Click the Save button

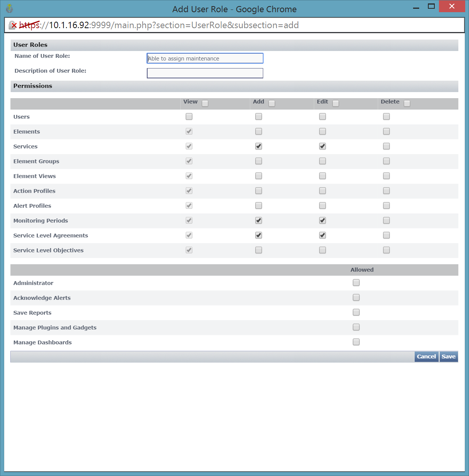pyautogui.click(x=448, y=357)
